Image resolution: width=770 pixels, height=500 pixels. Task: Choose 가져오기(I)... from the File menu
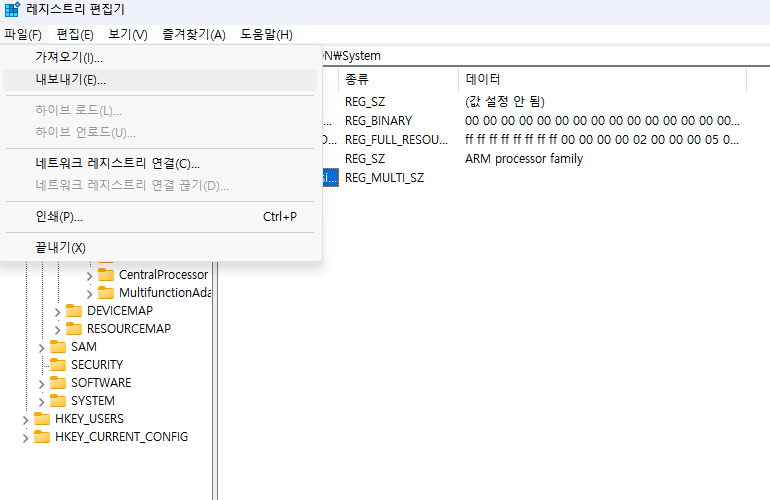pos(69,58)
